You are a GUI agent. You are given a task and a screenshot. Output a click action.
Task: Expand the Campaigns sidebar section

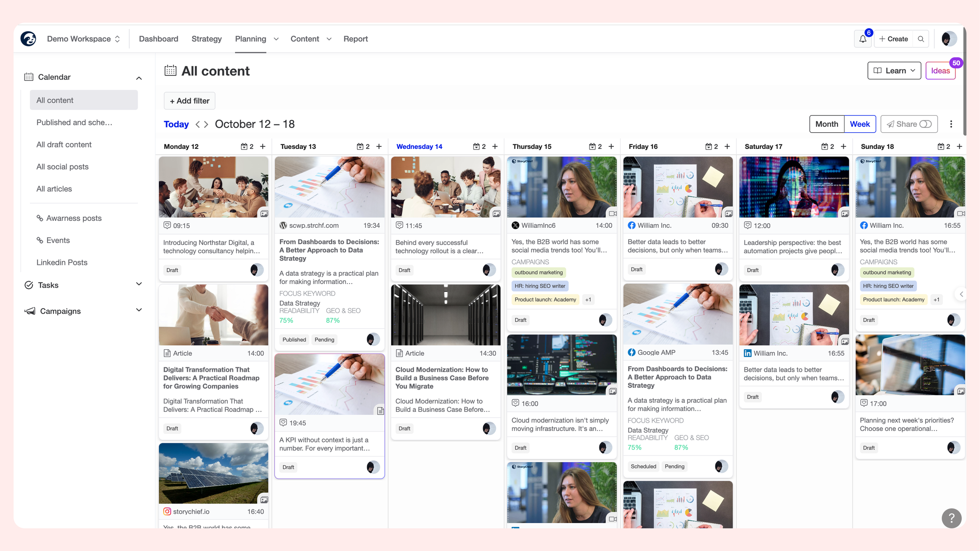[x=139, y=311]
